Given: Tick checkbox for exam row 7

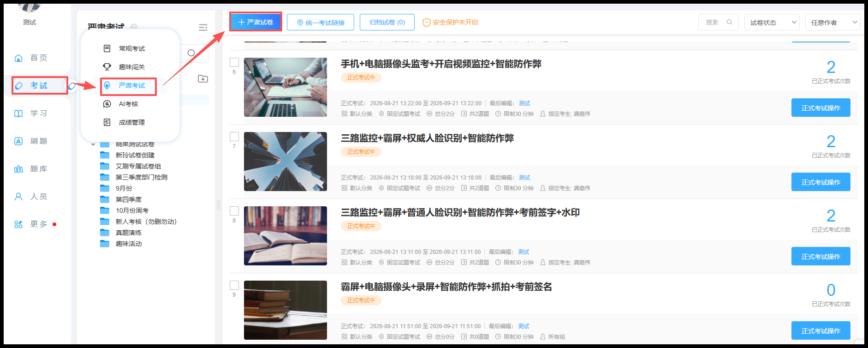Looking at the screenshot, I should tap(234, 137).
